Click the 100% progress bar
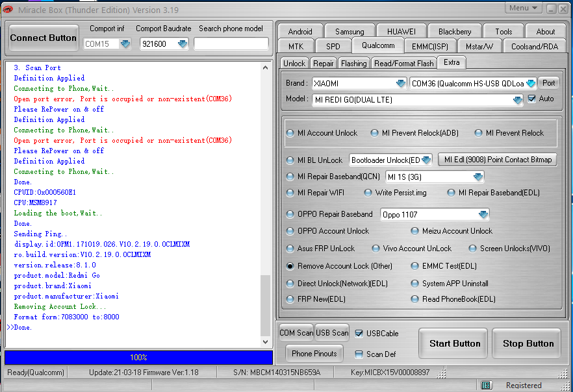This screenshot has width=573, height=392. pyautogui.click(x=138, y=358)
